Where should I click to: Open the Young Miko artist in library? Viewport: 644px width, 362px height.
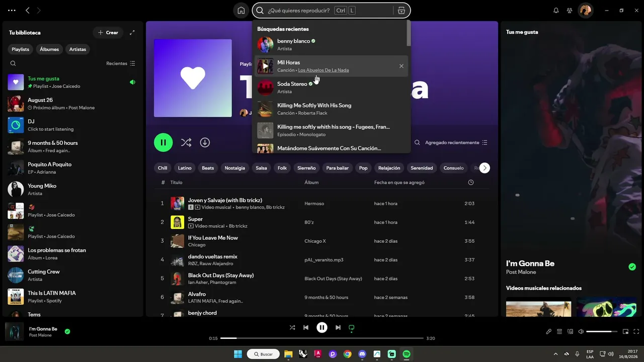[73, 189]
